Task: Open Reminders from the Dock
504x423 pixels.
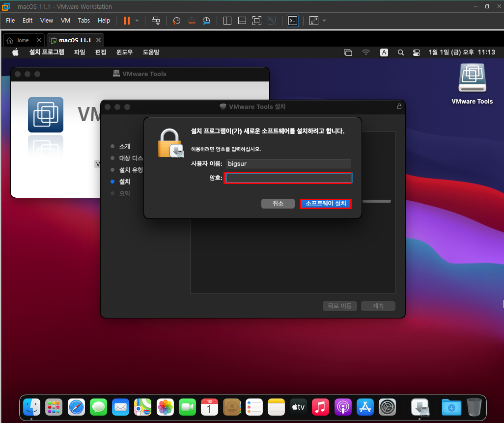Action: pyautogui.click(x=254, y=407)
